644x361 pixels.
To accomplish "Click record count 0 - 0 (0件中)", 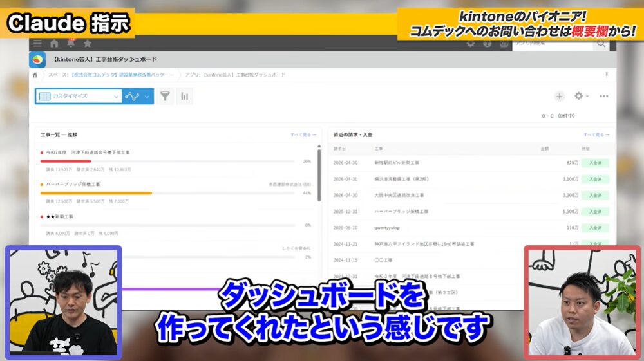I will coord(558,116).
